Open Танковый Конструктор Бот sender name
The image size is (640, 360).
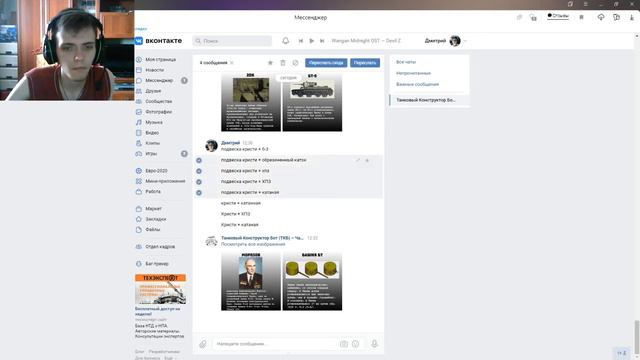[x=262, y=238]
